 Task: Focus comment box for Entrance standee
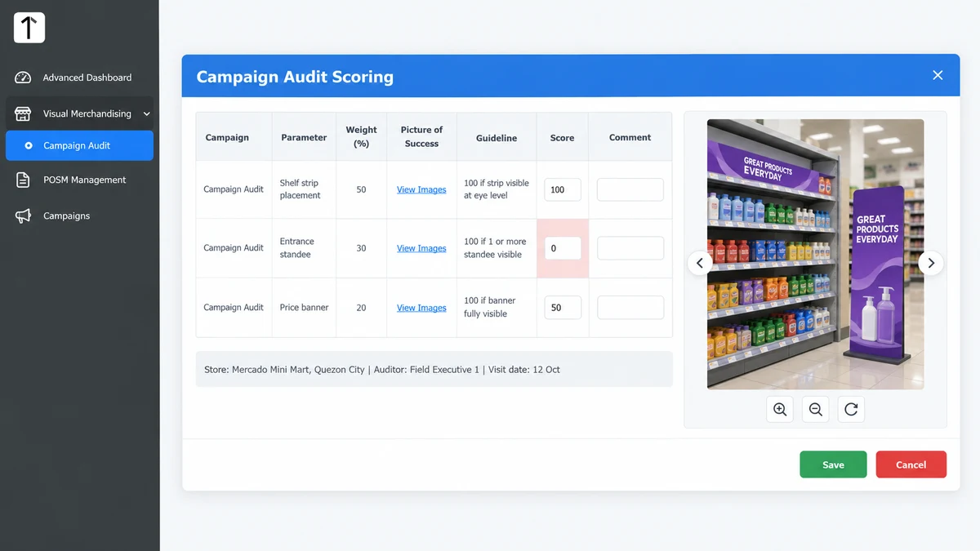coord(630,248)
